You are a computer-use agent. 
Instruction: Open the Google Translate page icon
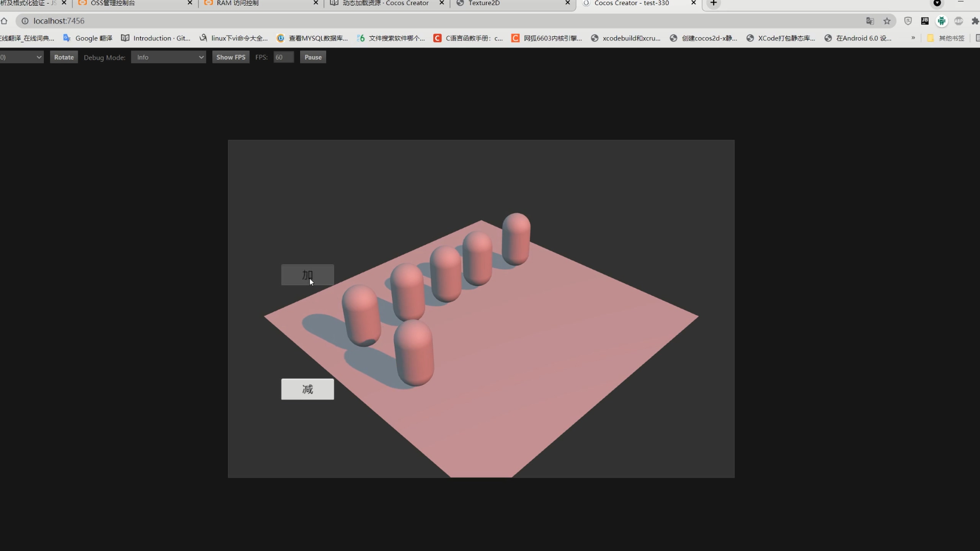(870, 21)
